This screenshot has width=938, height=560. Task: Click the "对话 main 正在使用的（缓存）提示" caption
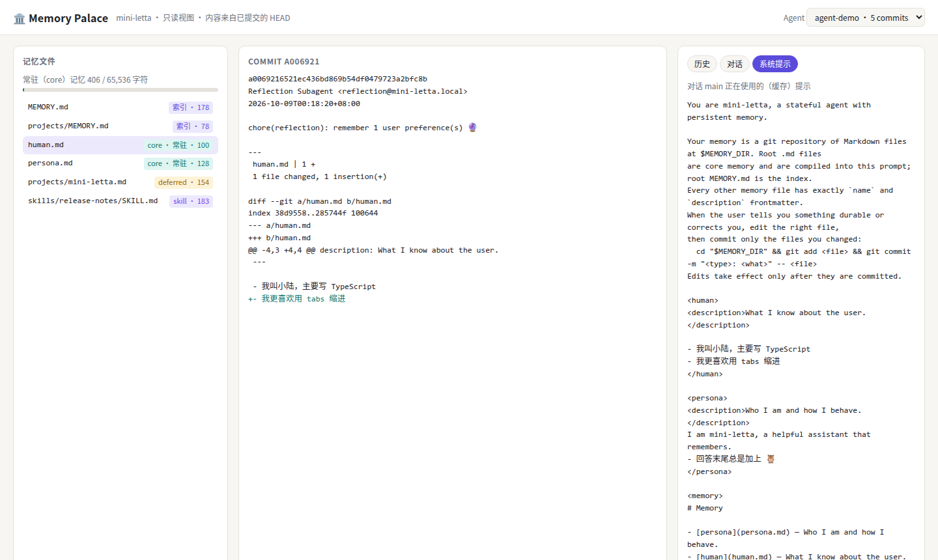coord(749,86)
